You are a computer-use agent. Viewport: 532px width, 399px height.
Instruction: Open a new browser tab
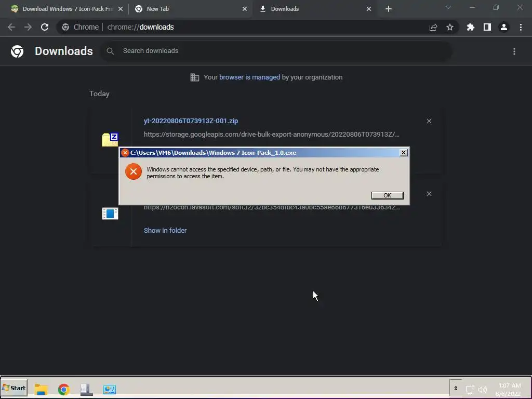[x=389, y=9]
